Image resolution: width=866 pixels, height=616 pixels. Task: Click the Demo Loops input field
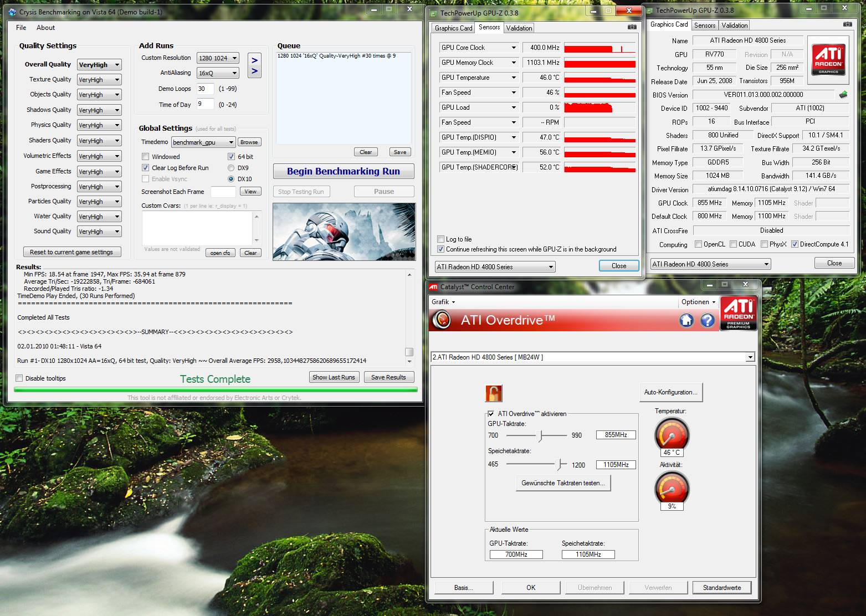206,89
